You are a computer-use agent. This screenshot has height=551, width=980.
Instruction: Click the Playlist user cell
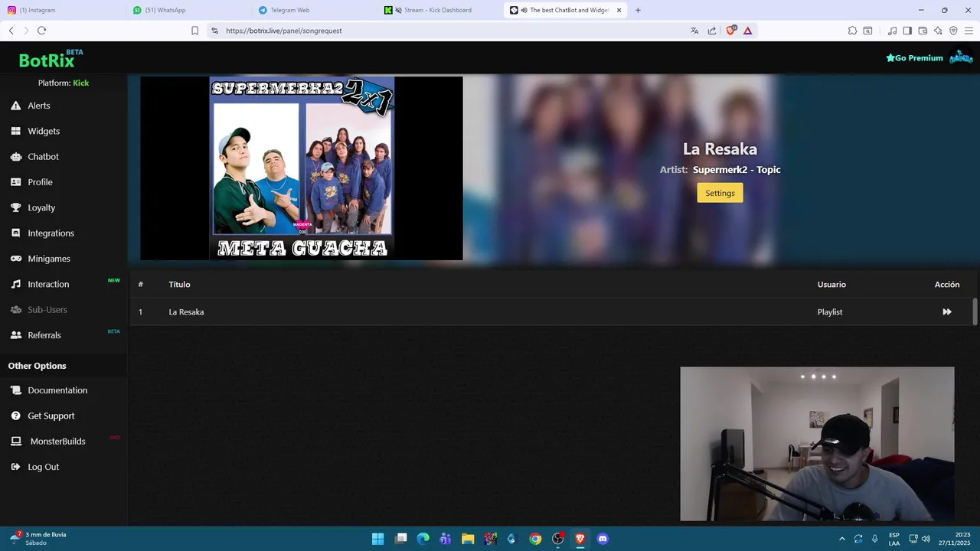(830, 312)
